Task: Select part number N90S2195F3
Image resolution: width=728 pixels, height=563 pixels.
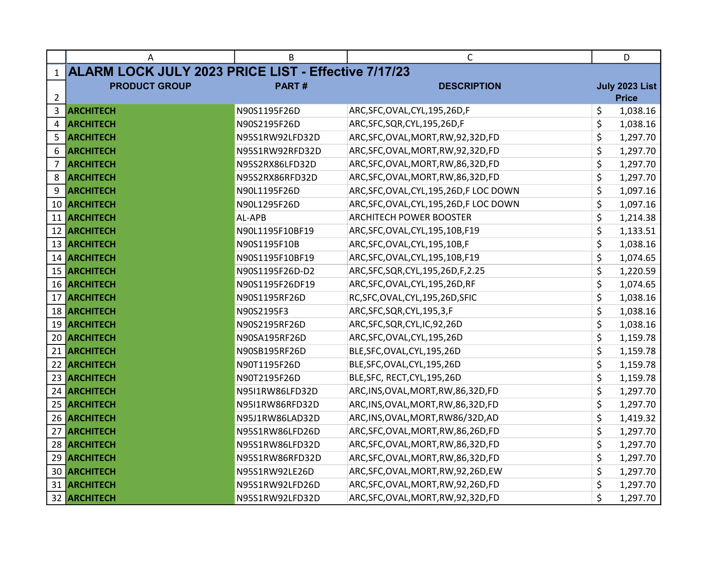Action: [x=291, y=311]
